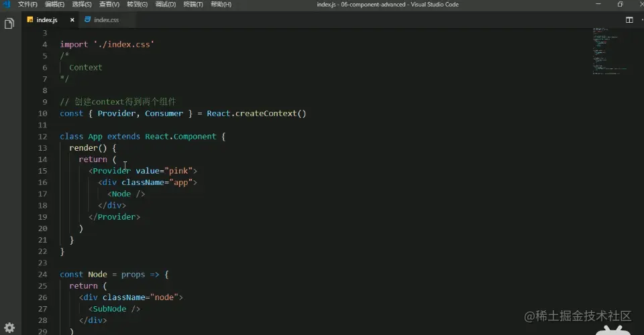Click the Chinese comment on line 9
Image resolution: width=644 pixels, height=335 pixels.
click(118, 102)
